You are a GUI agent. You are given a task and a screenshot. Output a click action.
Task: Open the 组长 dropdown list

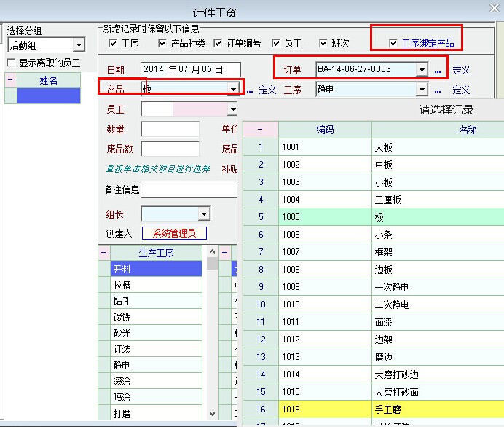pos(204,214)
